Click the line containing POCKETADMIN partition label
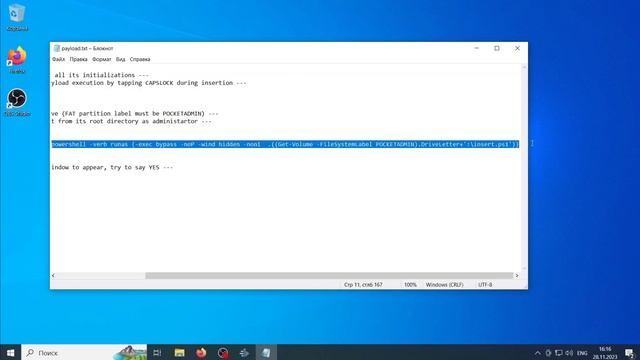The width and height of the screenshot is (640, 360). point(135,113)
